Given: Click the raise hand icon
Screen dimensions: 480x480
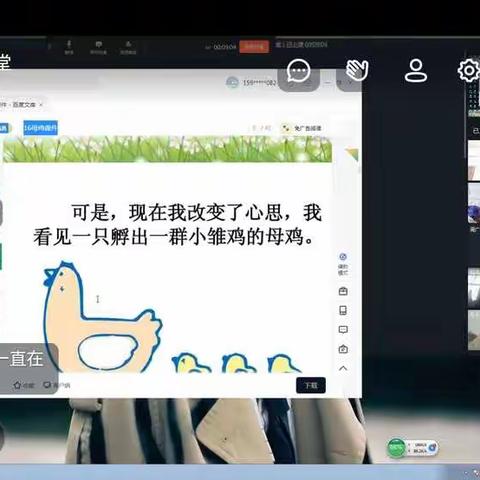Looking at the screenshot, I should [357, 70].
